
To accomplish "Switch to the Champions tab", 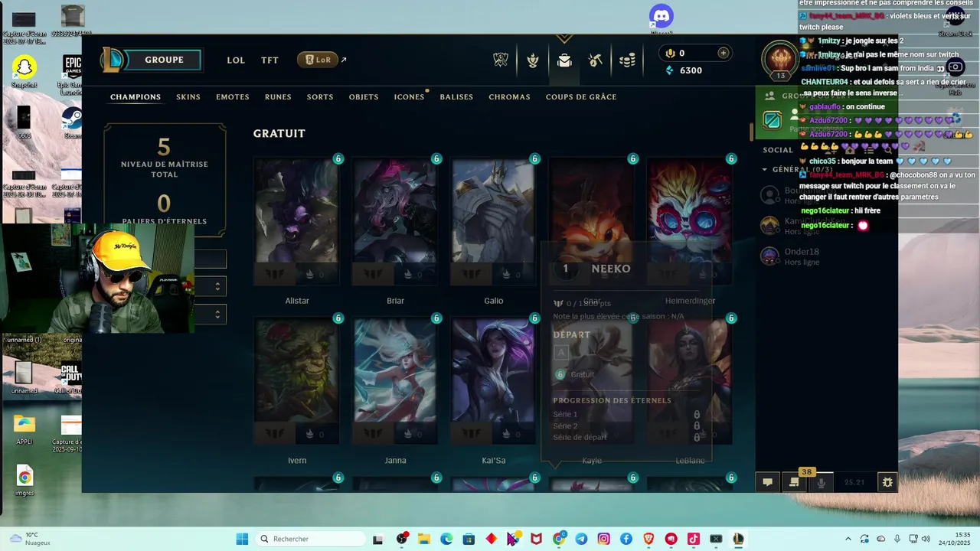I will [x=136, y=97].
